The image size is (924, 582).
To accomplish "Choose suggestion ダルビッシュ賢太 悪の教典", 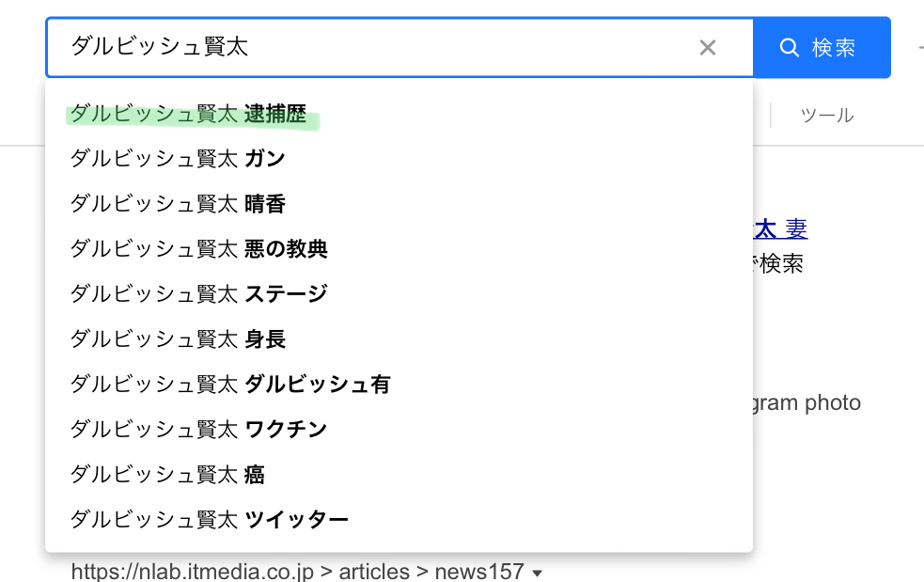I will pos(399,249).
